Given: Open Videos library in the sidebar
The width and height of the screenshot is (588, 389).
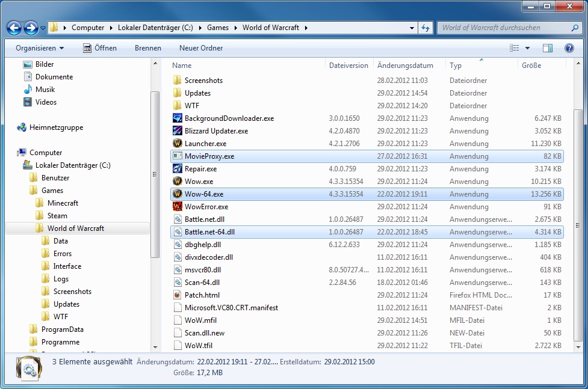Looking at the screenshot, I should pyautogui.click(x=40, y=102).
